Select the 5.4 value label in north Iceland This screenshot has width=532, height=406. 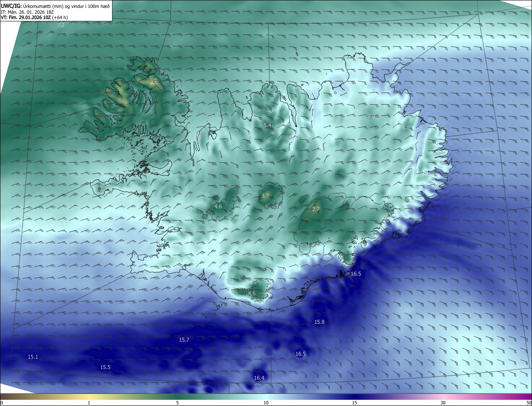(267, 125)
